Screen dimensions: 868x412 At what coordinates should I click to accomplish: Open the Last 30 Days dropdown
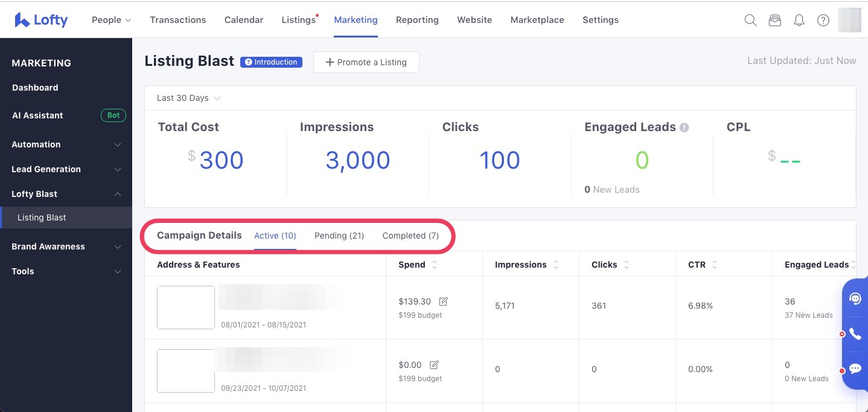pyautogui.click(x=188, y=98)
